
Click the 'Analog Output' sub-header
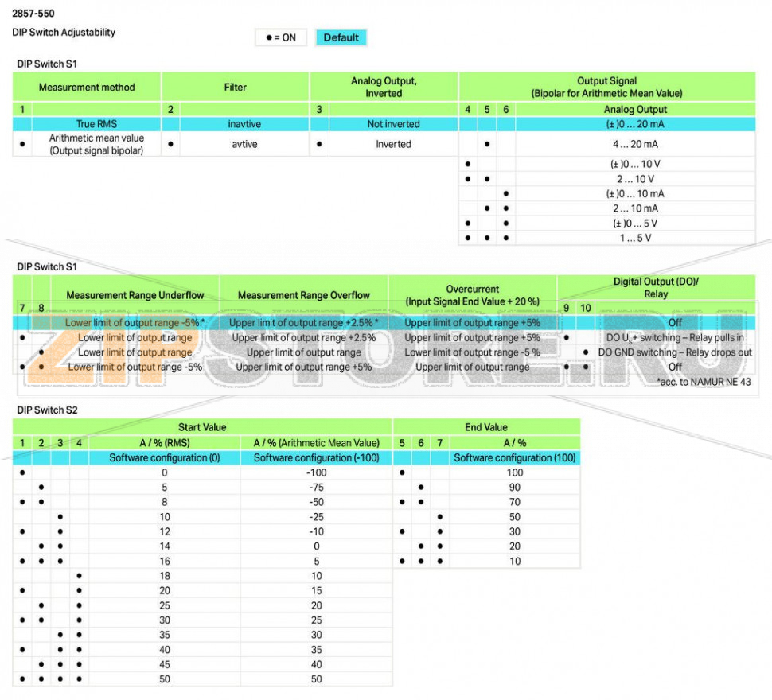635,109
